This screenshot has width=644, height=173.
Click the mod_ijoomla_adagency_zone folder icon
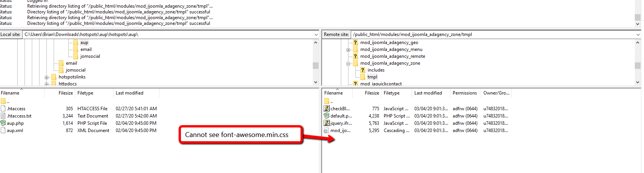355,63
